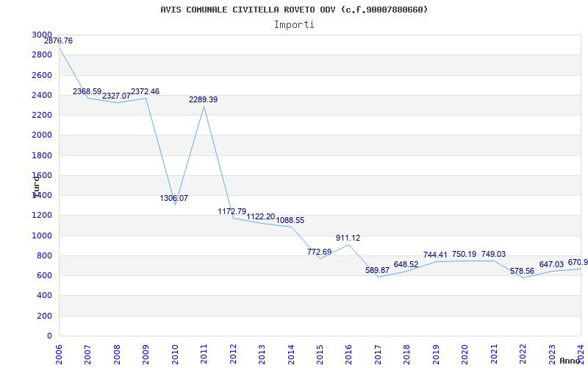Click year 2009 on the x-axis
The height and width of the screenshot is (368, 588).
tap(146, 355)
